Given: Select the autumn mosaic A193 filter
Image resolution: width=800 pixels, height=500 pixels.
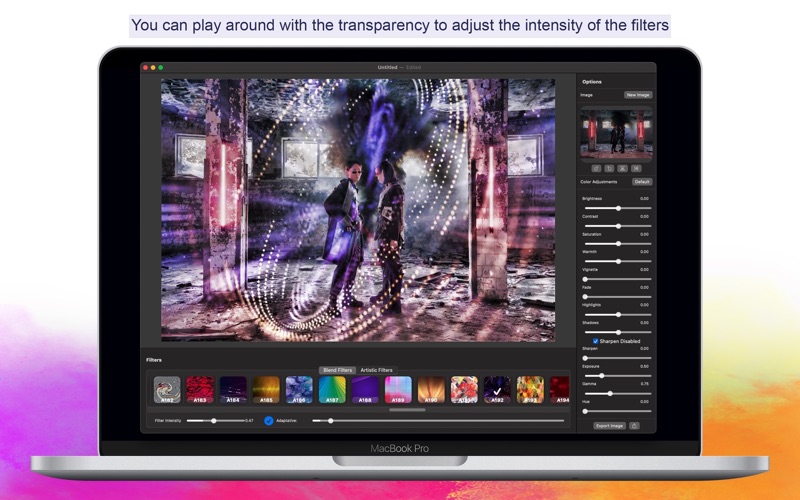Looking at the screenshot, I should click(530, 390).
